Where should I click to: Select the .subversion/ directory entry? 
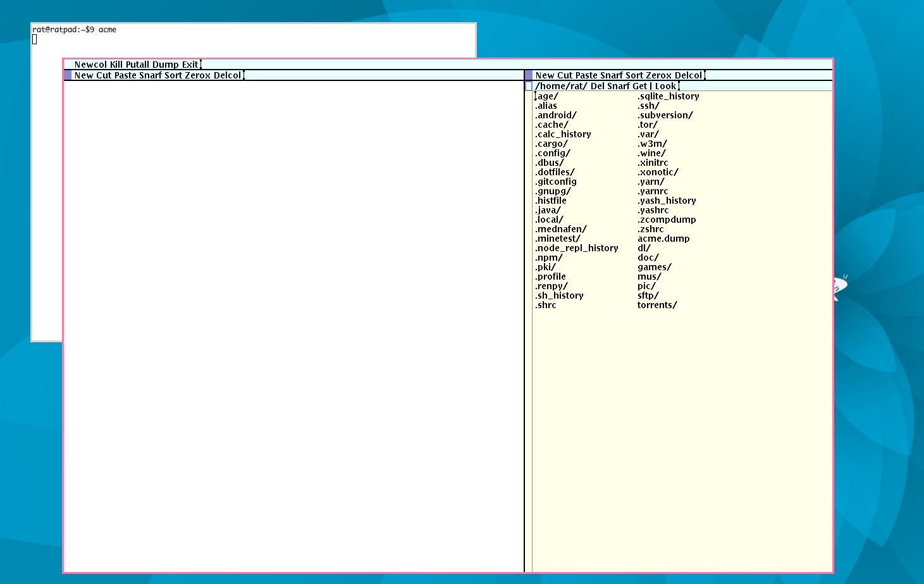tap(665, 115)
